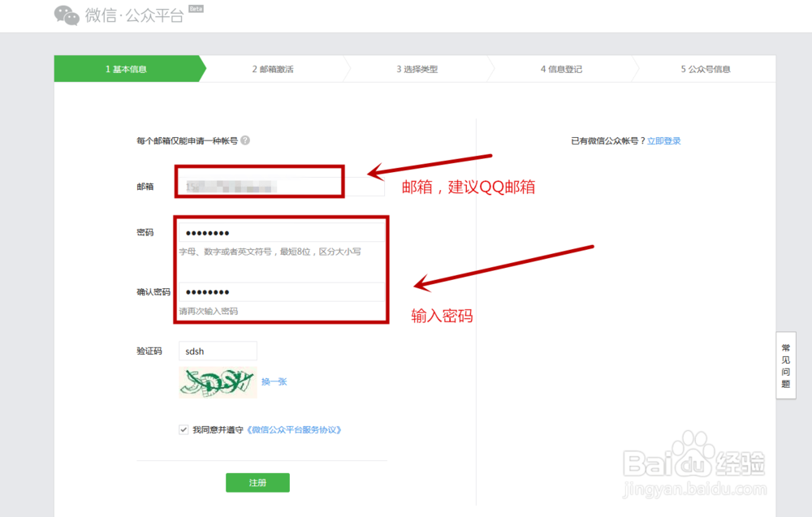Click the 已有微信公众帐号 text
This screenshot has width=812, height=517.
[x=608, y=140]
